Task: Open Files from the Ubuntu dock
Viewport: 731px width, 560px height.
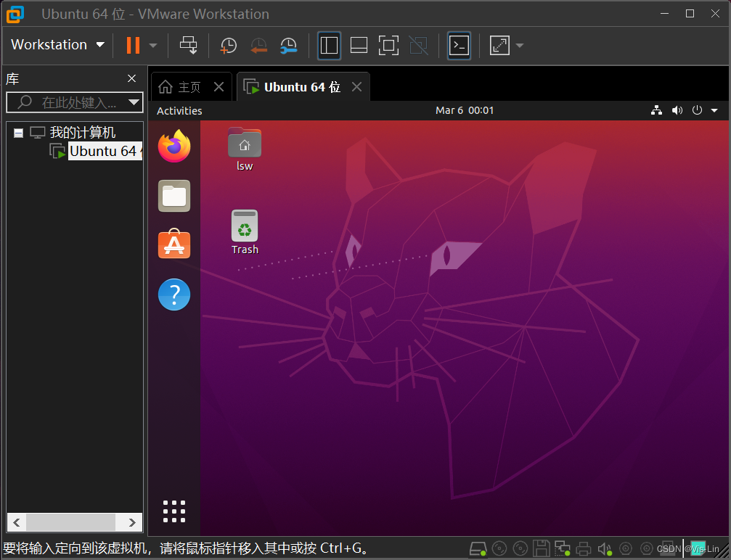Action: [174, 196]
